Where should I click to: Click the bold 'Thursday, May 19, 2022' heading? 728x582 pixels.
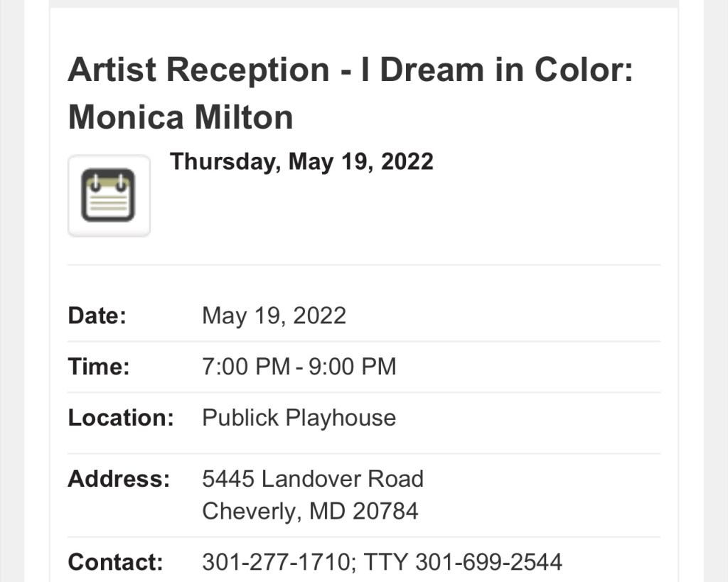tap(301, 161)
